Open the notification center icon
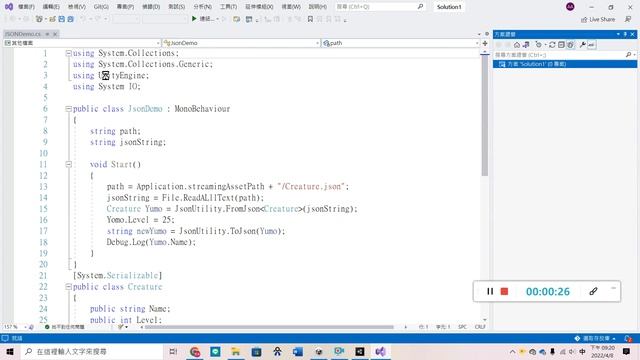 coord(627,351)
